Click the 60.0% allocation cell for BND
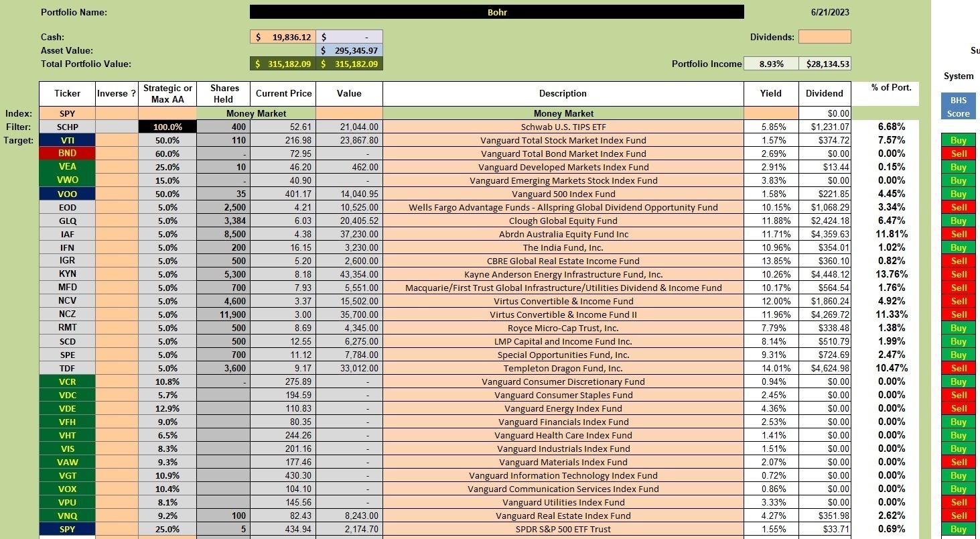 point(167,154)
